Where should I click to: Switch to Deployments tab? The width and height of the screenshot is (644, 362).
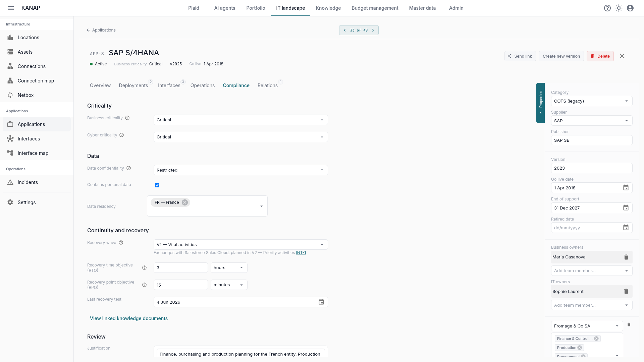tap(133, 85)
